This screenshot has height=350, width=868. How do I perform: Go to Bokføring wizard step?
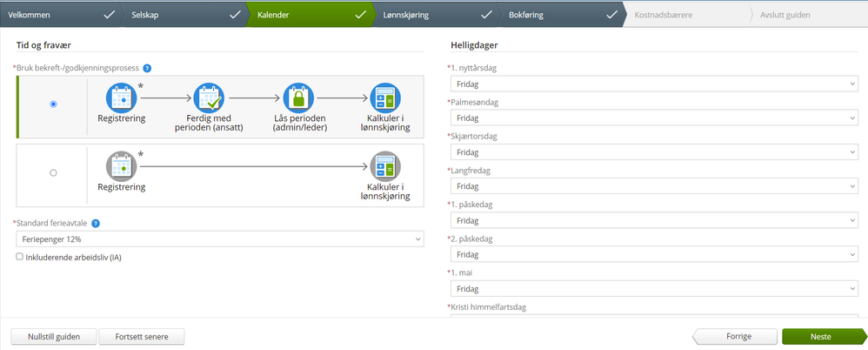click(563, 15)
